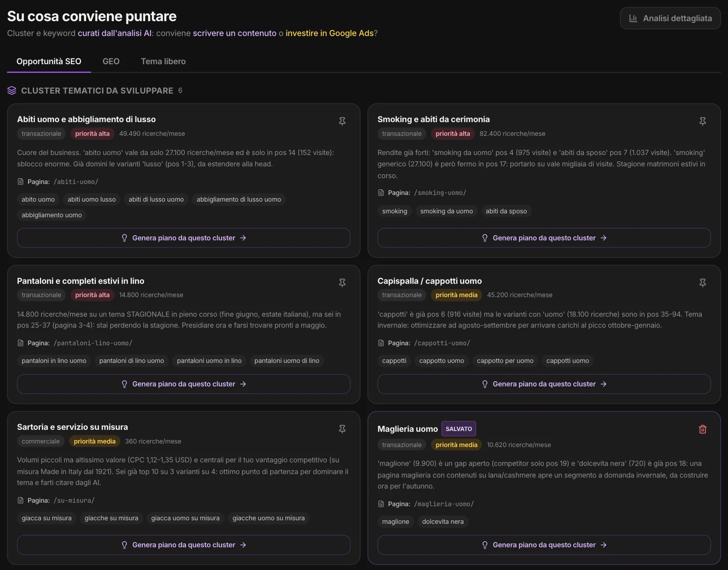The image size is (728, 570).
Task: Generate plan from Sartoria su misura cluster
Action: point(184,545)
